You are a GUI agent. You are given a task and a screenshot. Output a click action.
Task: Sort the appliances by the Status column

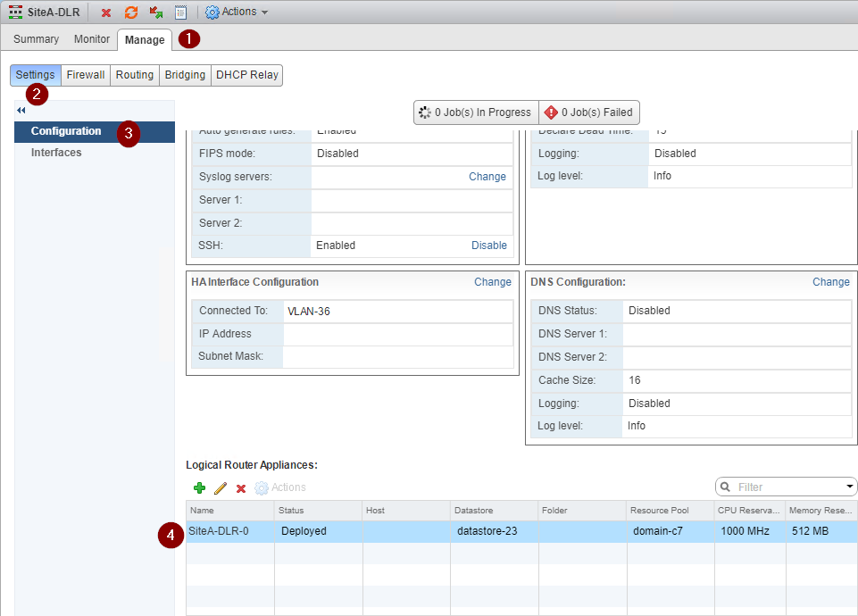click(319, 511)
